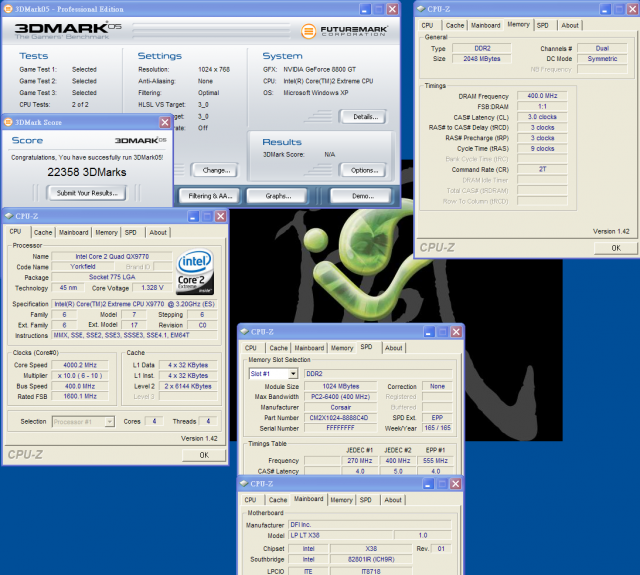
Task: Close the 3DMark Score dialog
Action: coord(165,122)
